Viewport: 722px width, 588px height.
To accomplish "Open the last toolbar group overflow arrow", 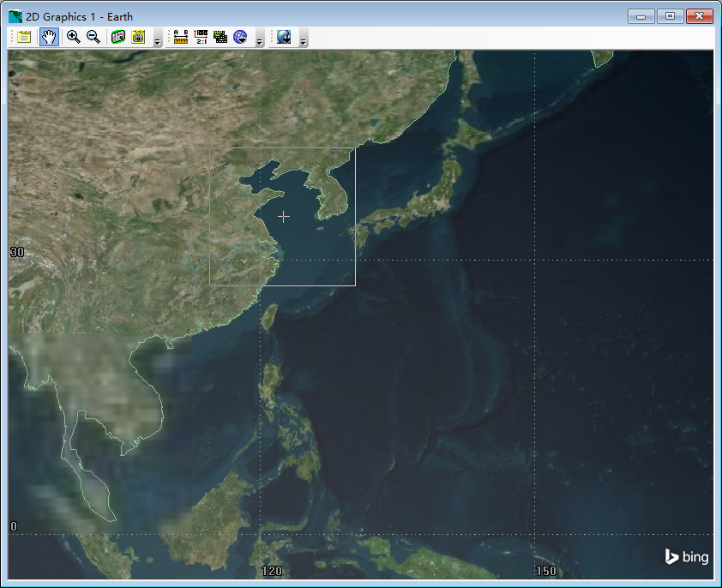I will (303, 39).
